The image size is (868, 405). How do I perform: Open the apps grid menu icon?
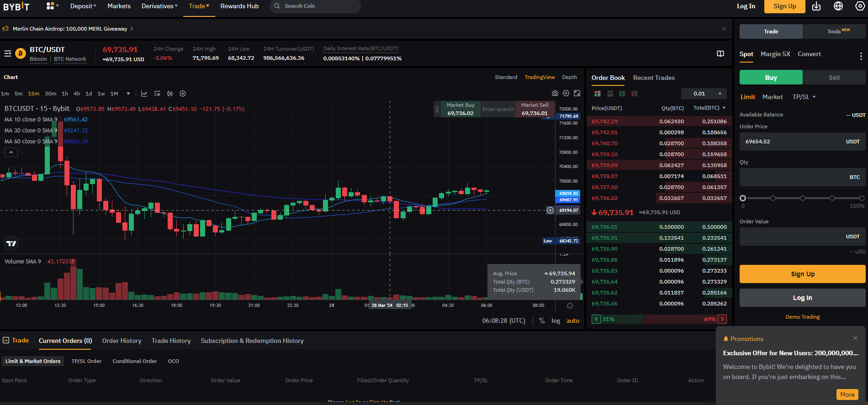(50, 6)
